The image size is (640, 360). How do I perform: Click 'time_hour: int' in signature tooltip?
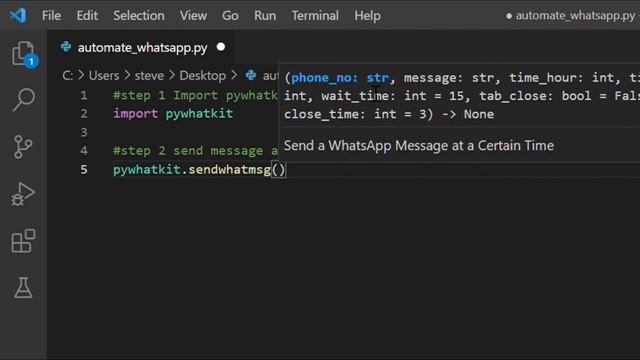[x=562, y=78]
